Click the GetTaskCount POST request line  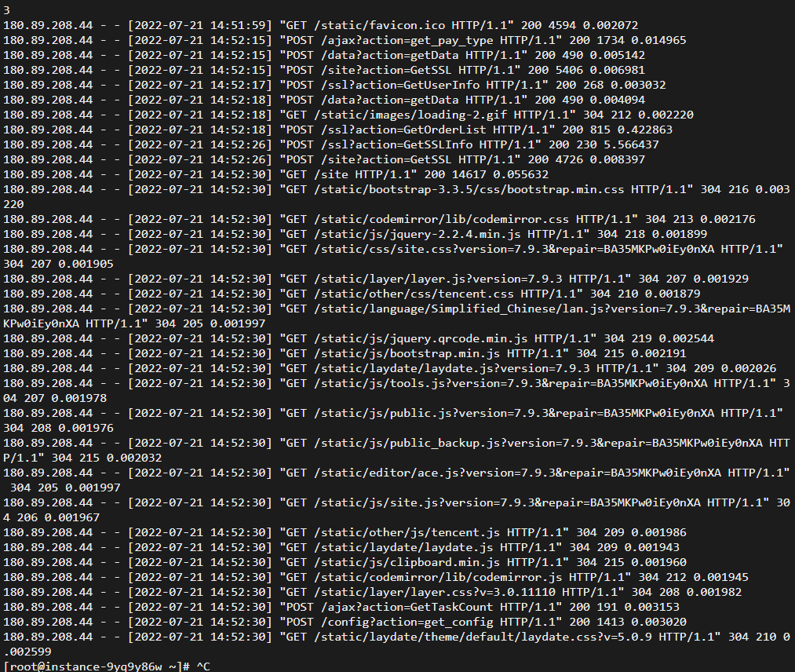coord(341,607)
